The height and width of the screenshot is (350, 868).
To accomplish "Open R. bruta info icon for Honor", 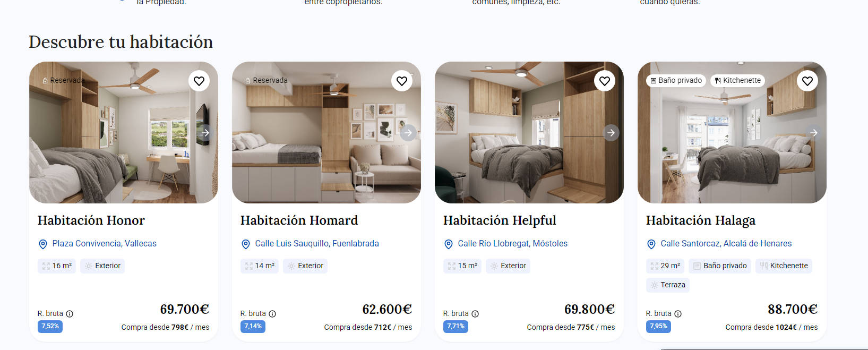I will tap(70, 314).
